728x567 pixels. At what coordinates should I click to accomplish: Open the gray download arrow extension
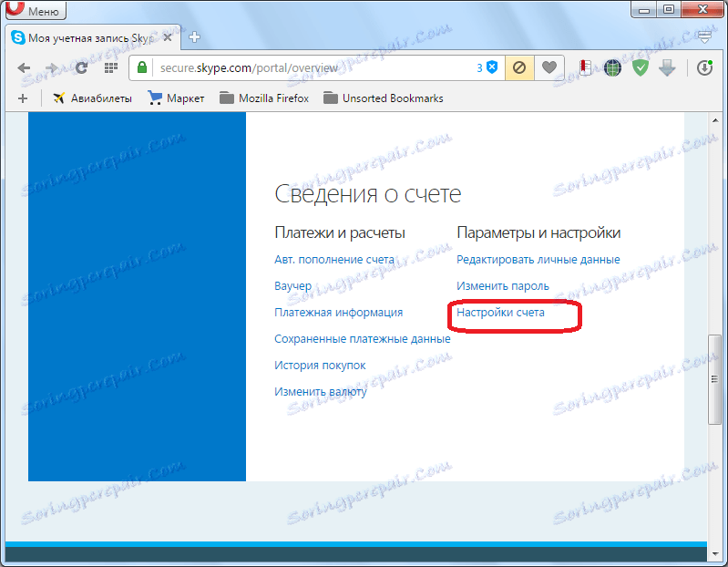coord(667,67)
